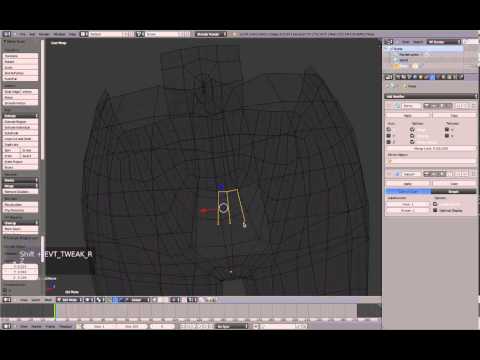Switch to the Render properties tab

pos(398,77)
